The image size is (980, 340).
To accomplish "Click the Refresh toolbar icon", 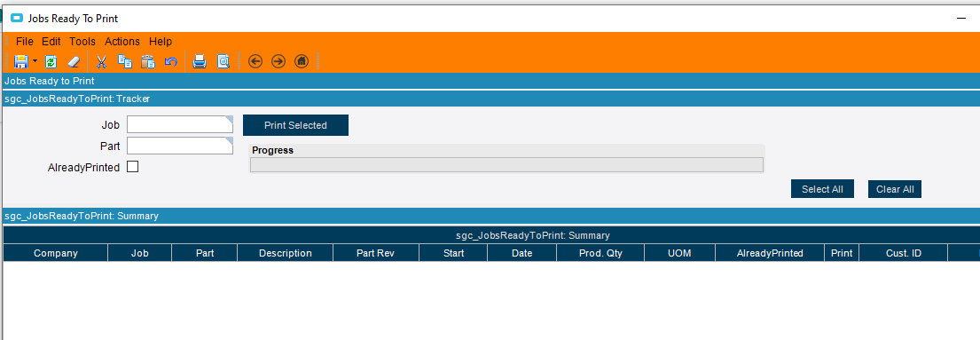I will 51,61.
